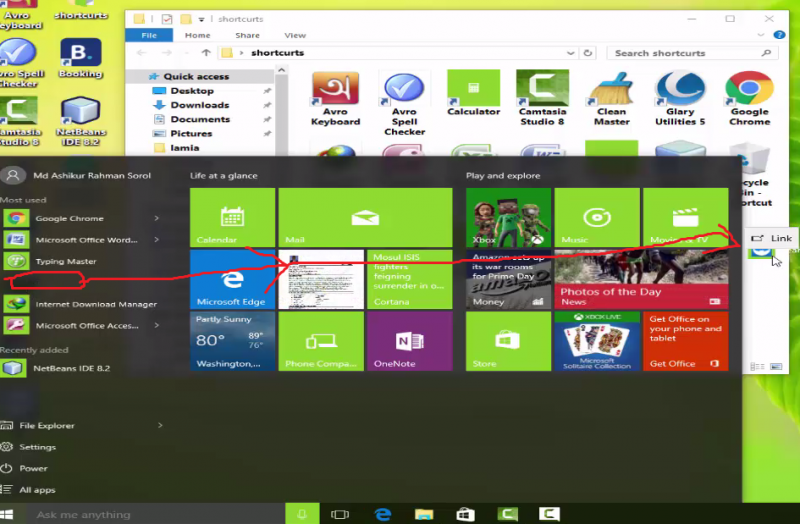The image size is (800, 524).
Task: Click the Microsoft Edge tile
Action: 232,278
